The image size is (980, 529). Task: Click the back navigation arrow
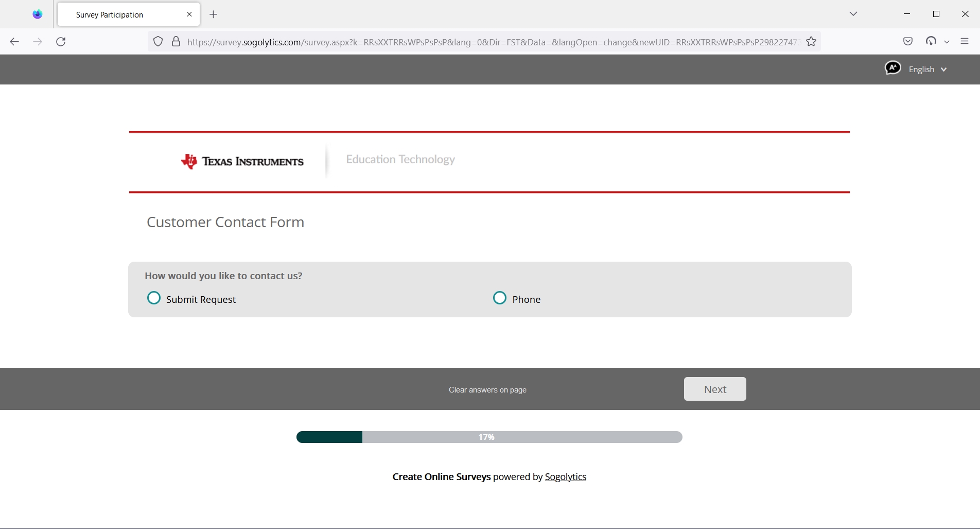(x=14, y=42)
